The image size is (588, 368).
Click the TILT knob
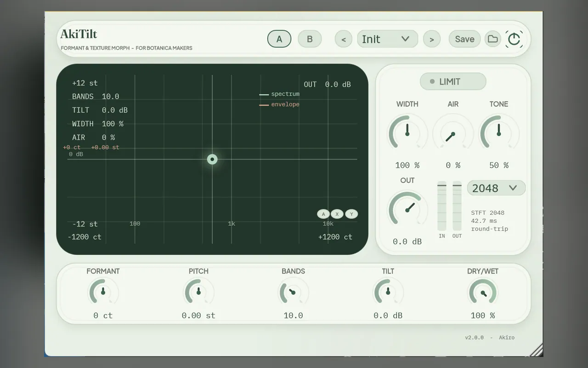[x=388, y=292]
